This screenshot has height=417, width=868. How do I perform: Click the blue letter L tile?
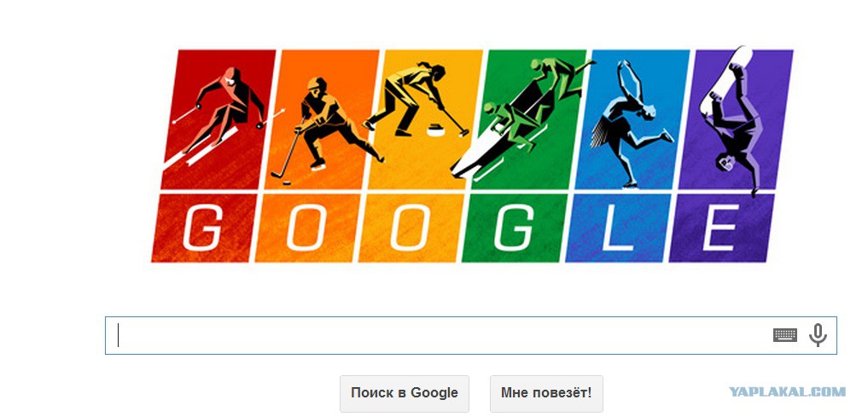tap(618, 228)
